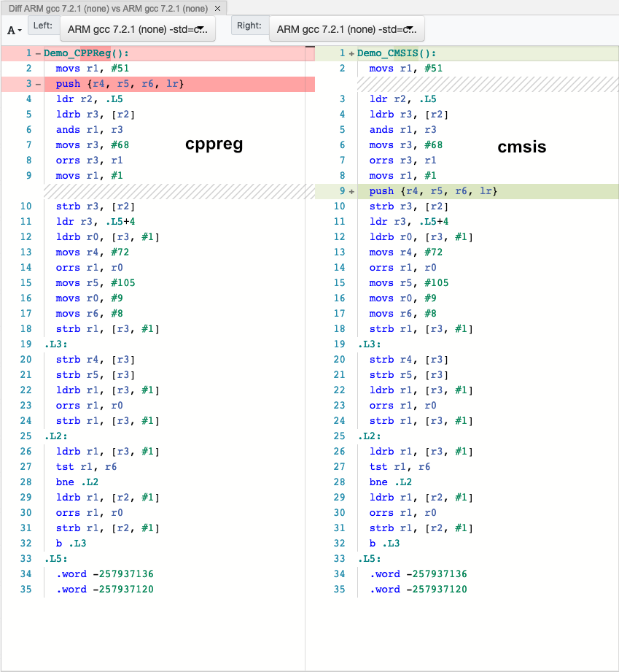This screenshot has width=619, height=672.
Task: Click the minus marker beside left line 3
Action: coord(38,84)
